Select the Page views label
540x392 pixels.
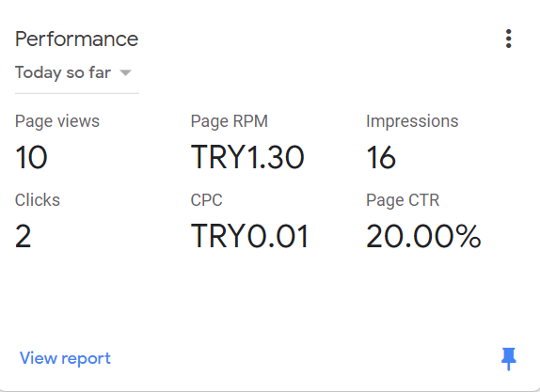tap(57, 121)
